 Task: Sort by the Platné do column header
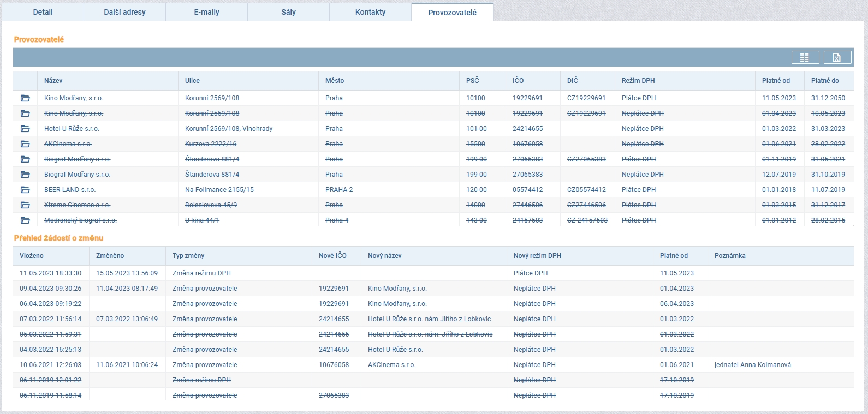825,81
